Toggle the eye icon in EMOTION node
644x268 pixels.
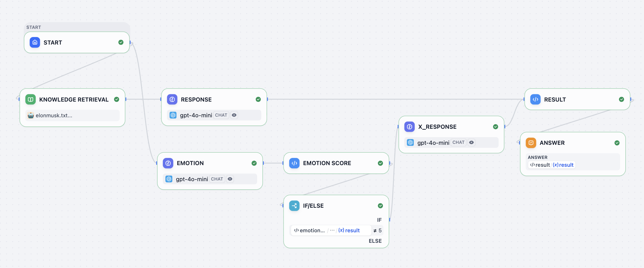point(230,179)
